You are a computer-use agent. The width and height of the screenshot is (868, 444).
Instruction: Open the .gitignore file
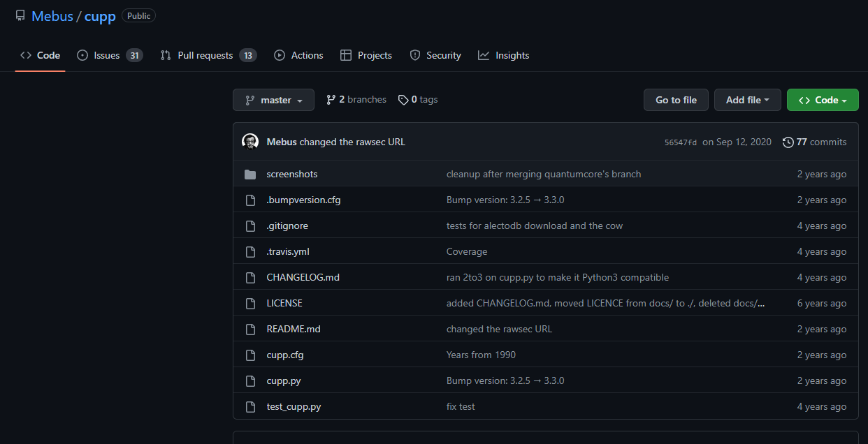pyautogui.click(x=287, y=225)
